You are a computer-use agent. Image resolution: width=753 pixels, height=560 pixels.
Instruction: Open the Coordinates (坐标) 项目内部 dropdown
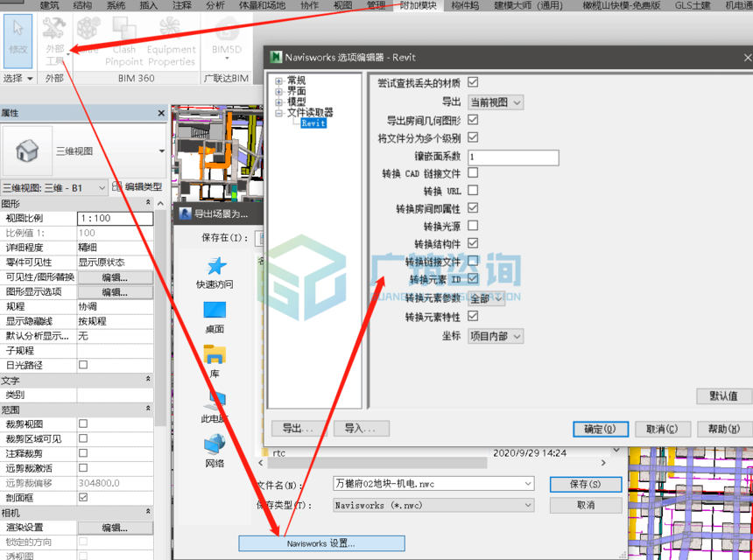click(496, 336)
